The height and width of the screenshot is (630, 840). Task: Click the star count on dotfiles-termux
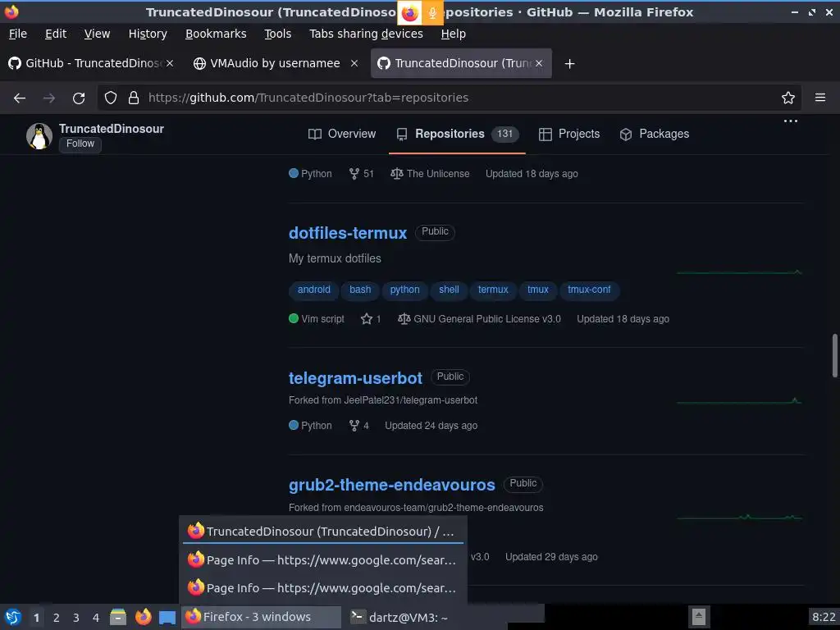coord(371,319)
